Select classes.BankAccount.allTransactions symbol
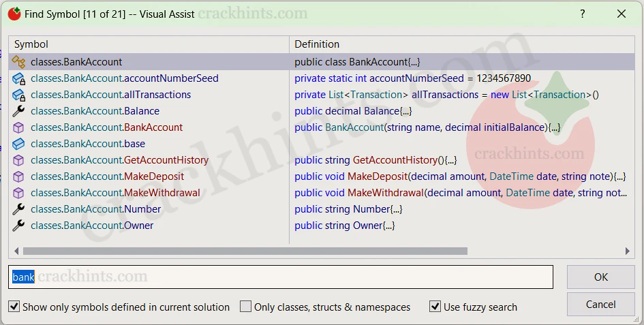The height and width of the screenshot is (325, 644). [111, 95]
